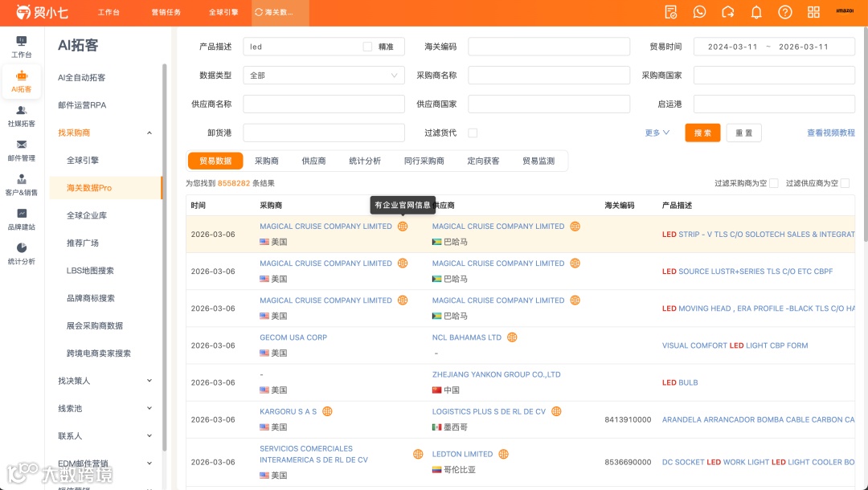Screen dimensions: 868x490
Task: Open ZHEJIANG YANKON GROUP CO.,LTD supplier link
Action: click(x=496, y=374)
